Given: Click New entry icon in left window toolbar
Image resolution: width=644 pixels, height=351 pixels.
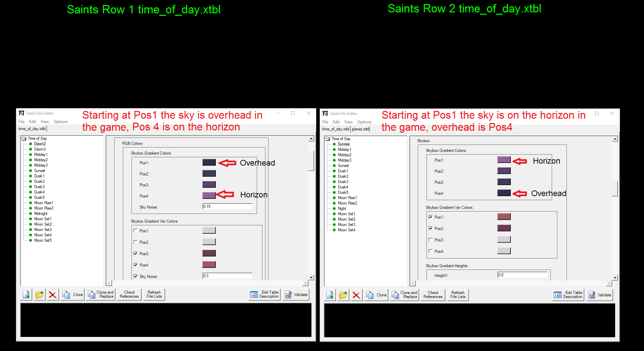Looking at the screenshot, I should click(x=26, y=295).
